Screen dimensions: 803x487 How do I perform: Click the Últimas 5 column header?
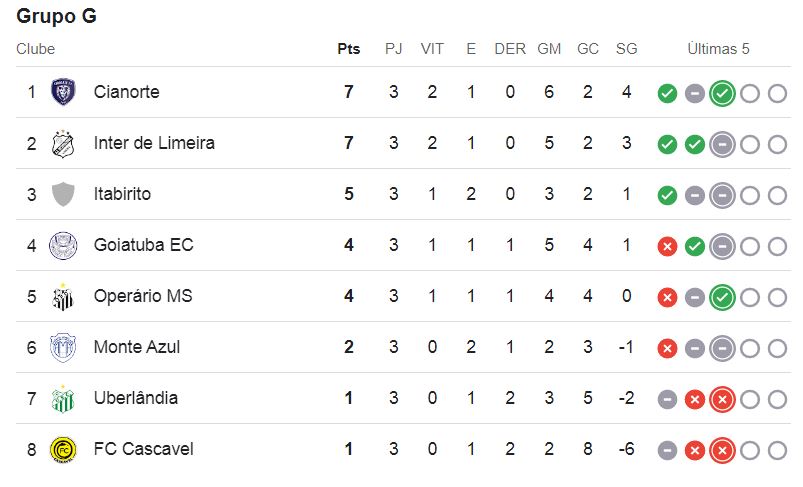pos(719,49)
